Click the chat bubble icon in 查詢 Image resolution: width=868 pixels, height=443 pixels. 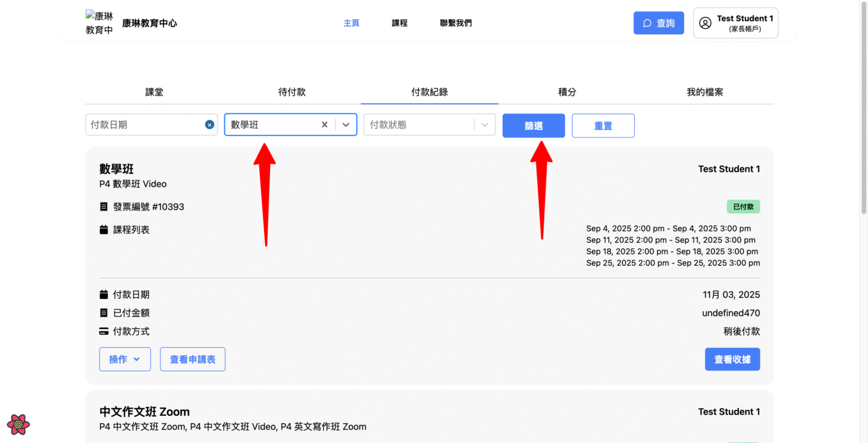tap(647, 23)
